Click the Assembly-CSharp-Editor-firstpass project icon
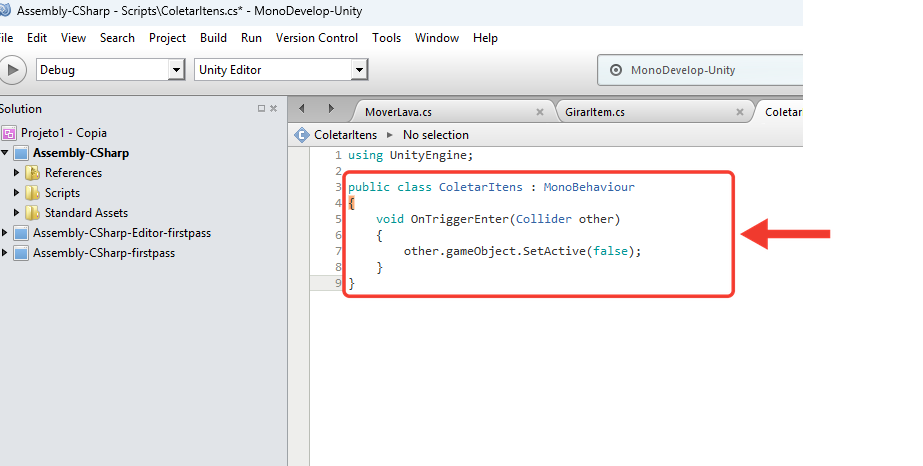Screen dimensions: 923x466 [x=21, y=234]
